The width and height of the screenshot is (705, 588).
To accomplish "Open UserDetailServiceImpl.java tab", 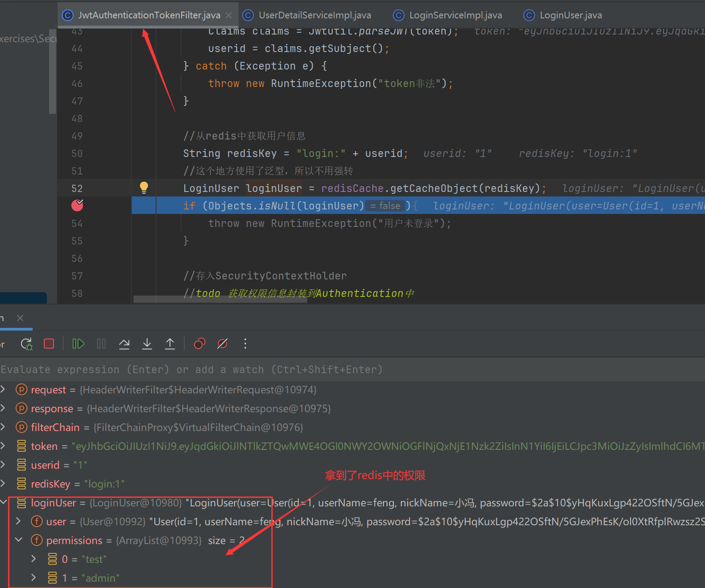I will coord(307,15).
